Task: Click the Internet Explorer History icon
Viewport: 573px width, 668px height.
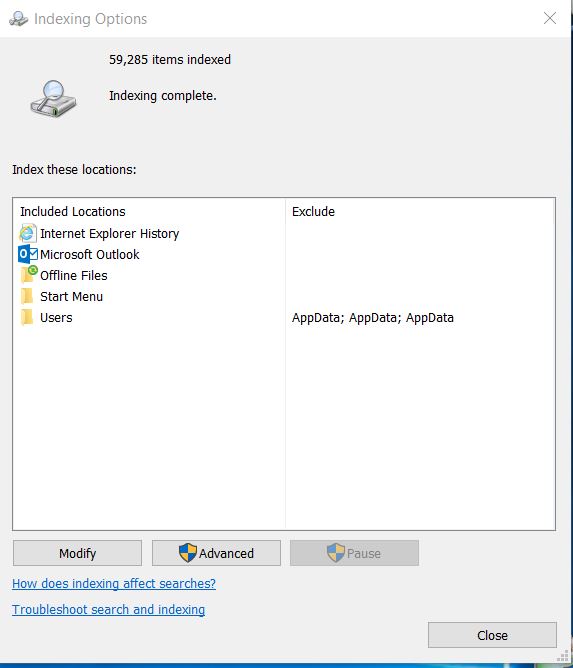Action: [28, 233]
